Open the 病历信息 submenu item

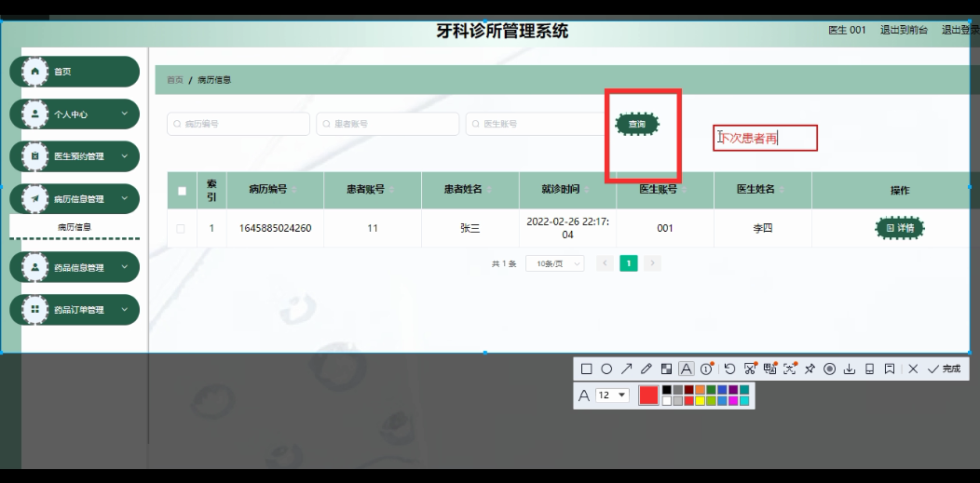coord(75,227)
